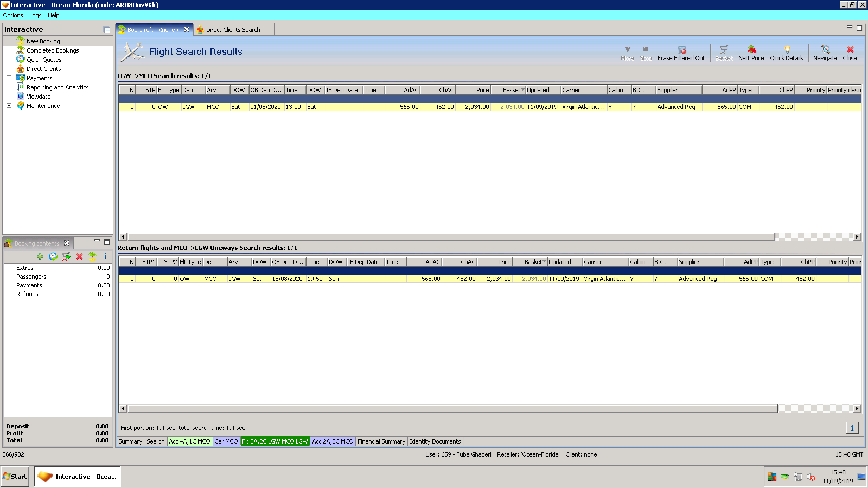Click the volume icon in system tray
Image resolution: width=868 pixels, height=488 pixels.
tap(811, 477)
